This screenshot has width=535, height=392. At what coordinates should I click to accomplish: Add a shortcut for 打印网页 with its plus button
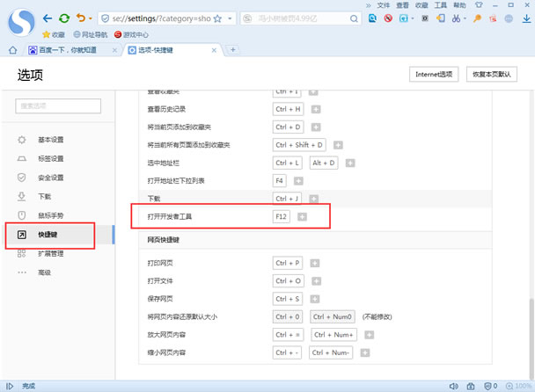click(x=315, y=263)
